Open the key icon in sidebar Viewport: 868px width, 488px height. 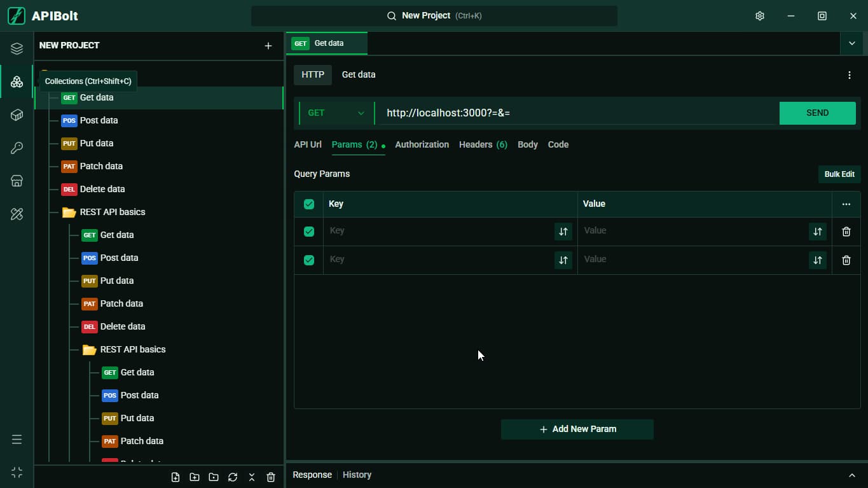(x=17, y=148)
